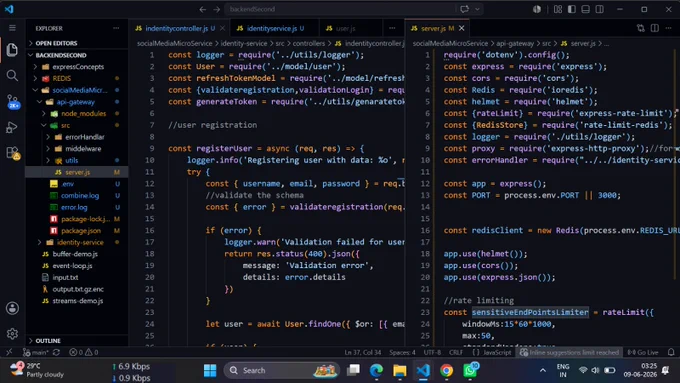Switch to indentitycontroller.js tab
The height and width of the screenshot is (383, 680).
[176, 28]
